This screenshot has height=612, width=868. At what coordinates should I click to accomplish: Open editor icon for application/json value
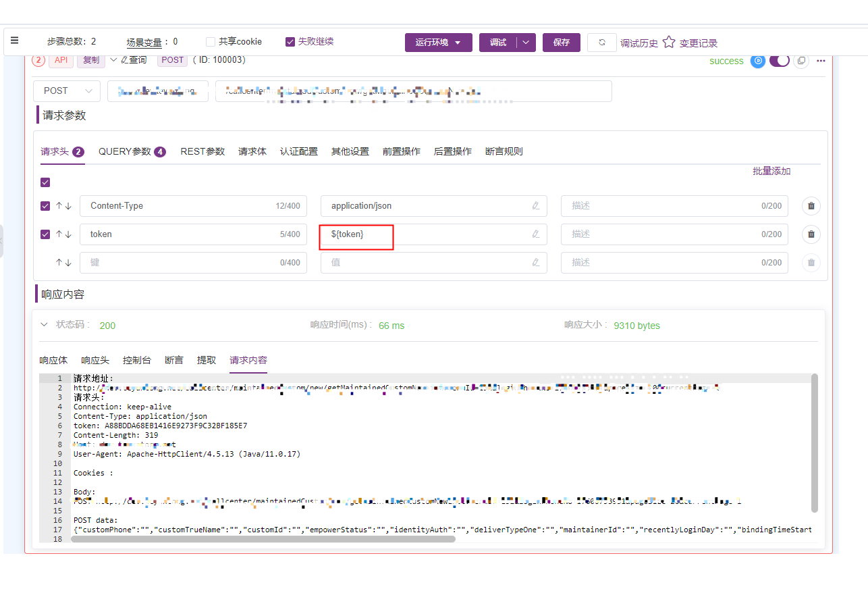click(536, 206)
